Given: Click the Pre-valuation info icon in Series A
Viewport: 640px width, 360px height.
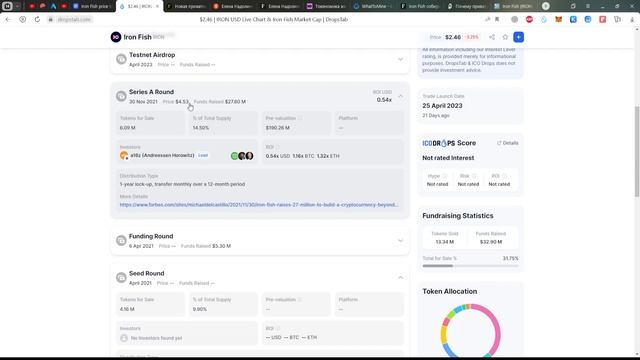Looking at the screenshot, I should 300,118.
